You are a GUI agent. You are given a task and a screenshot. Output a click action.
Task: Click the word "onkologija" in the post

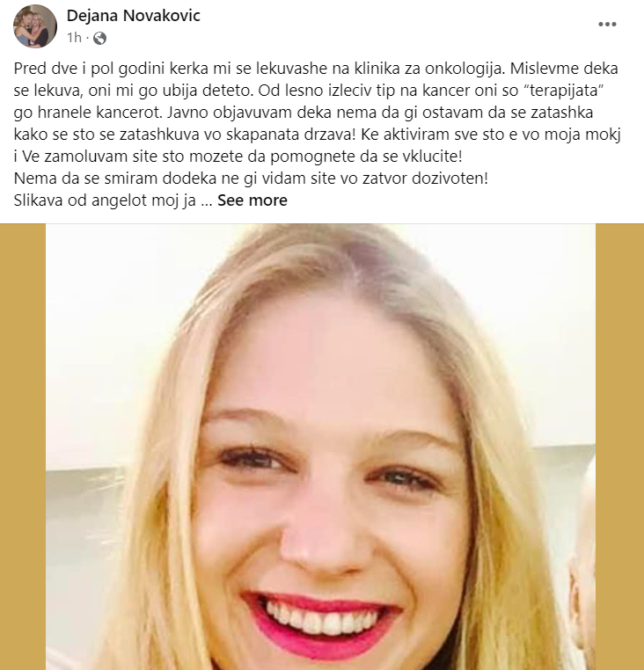(465, 69)
